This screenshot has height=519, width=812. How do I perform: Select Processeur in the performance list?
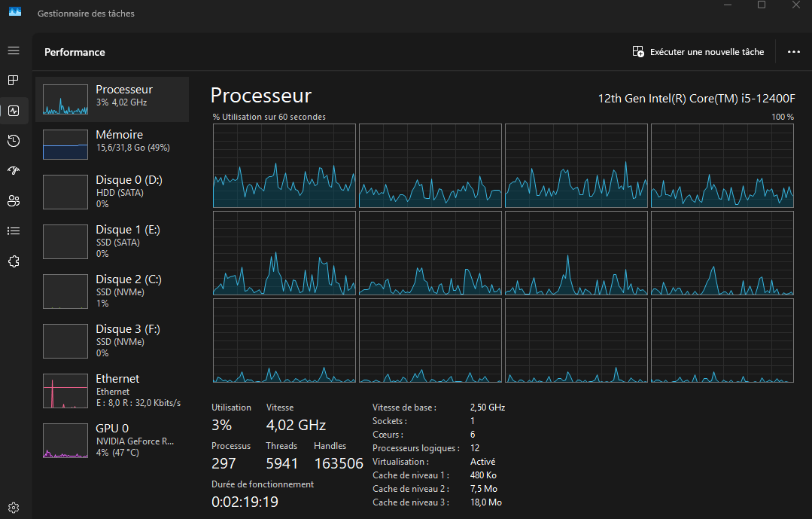[112, 99]
